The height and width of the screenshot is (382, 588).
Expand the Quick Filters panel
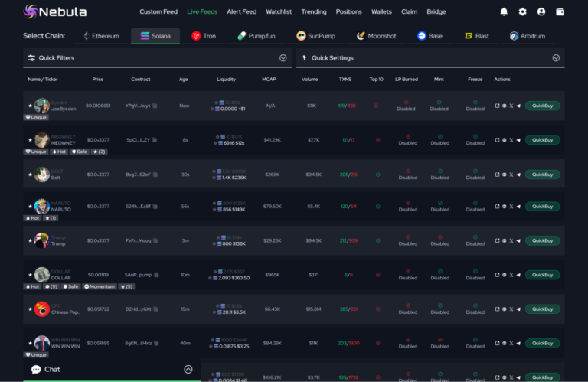(283, 58)
